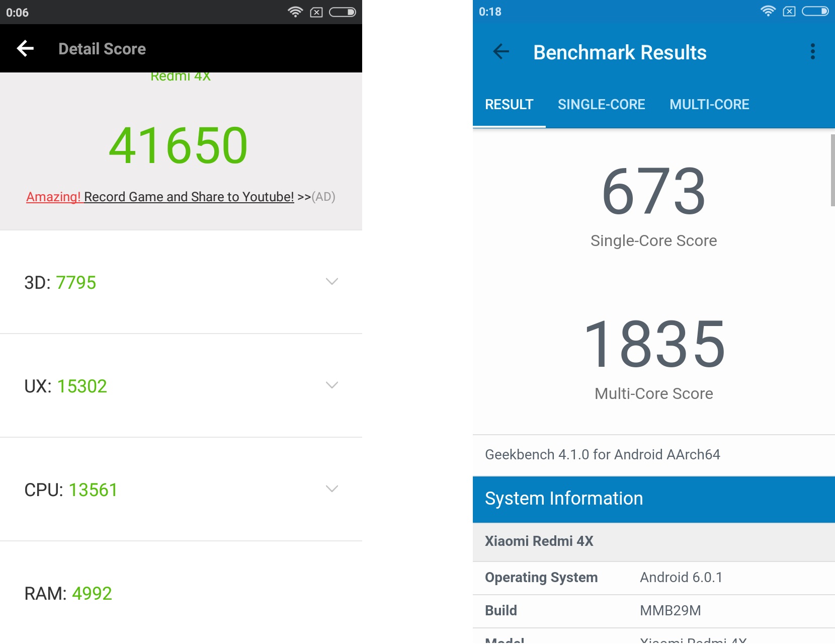Expand the CPU score details
The image size is (835, 644).
point(332,489)
